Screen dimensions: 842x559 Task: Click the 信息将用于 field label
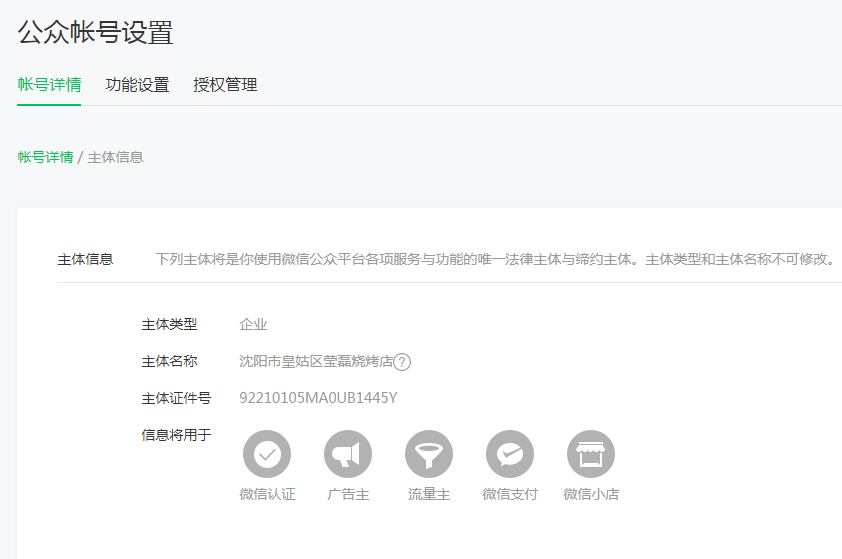pos(176,435)
